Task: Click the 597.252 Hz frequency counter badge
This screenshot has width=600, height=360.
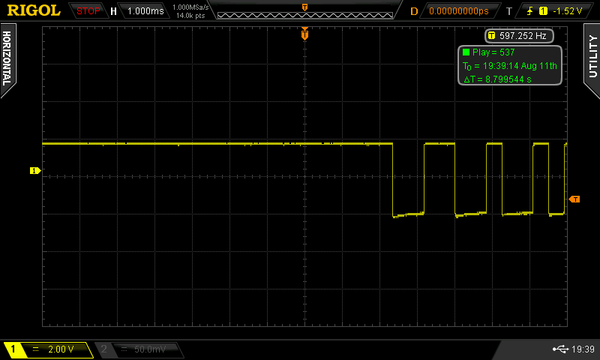Action: [x=519, y=36]
